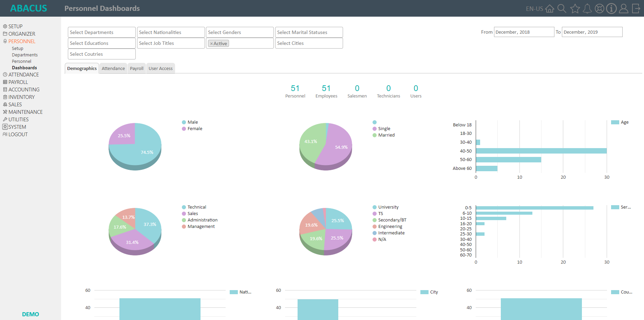This screenshot has width=644, height=320.
Task: Toggle the Administration legend entry
Action: coord(200,220)
